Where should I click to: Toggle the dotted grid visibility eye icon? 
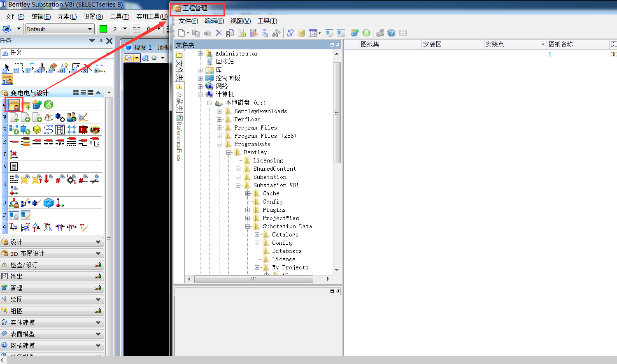(x=14, y=179)
